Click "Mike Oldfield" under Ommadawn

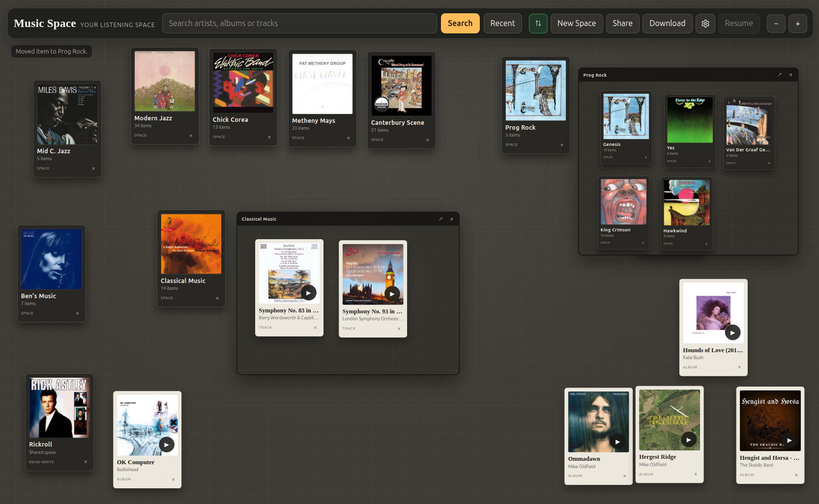[582, 467]
